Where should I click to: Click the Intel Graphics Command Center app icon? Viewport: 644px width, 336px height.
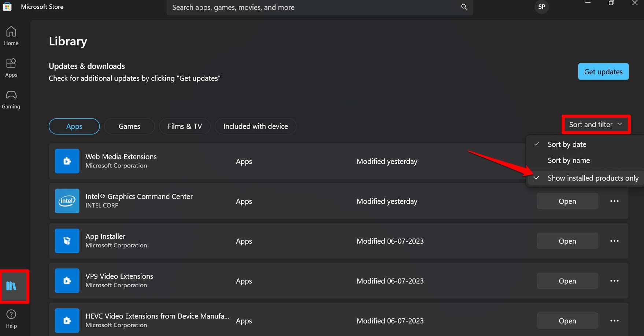pos(67,201)
